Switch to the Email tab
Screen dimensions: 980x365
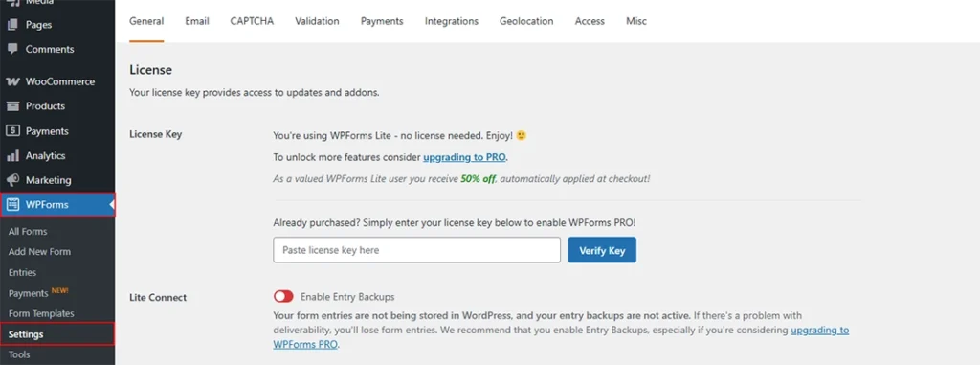[x=197, y=21]
